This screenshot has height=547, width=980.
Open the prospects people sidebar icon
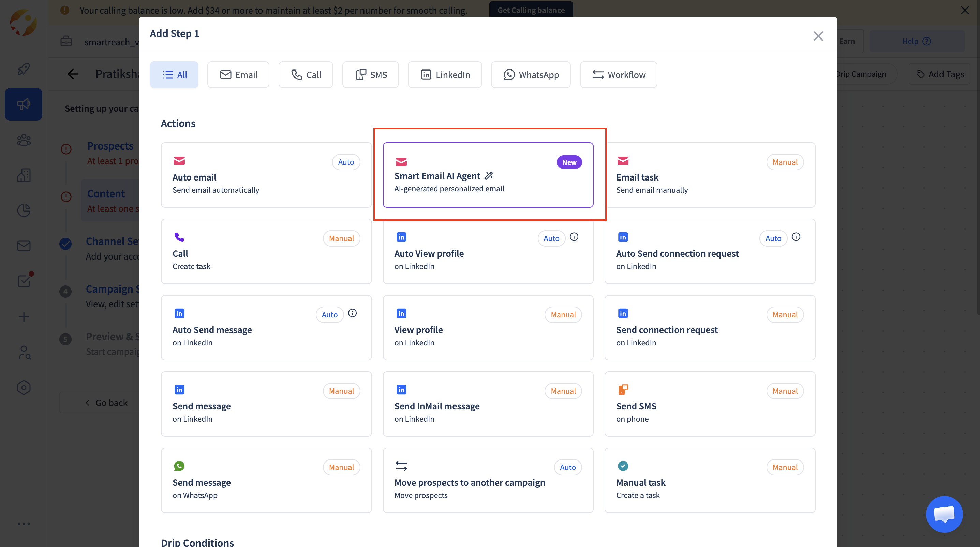click(24, 140)
